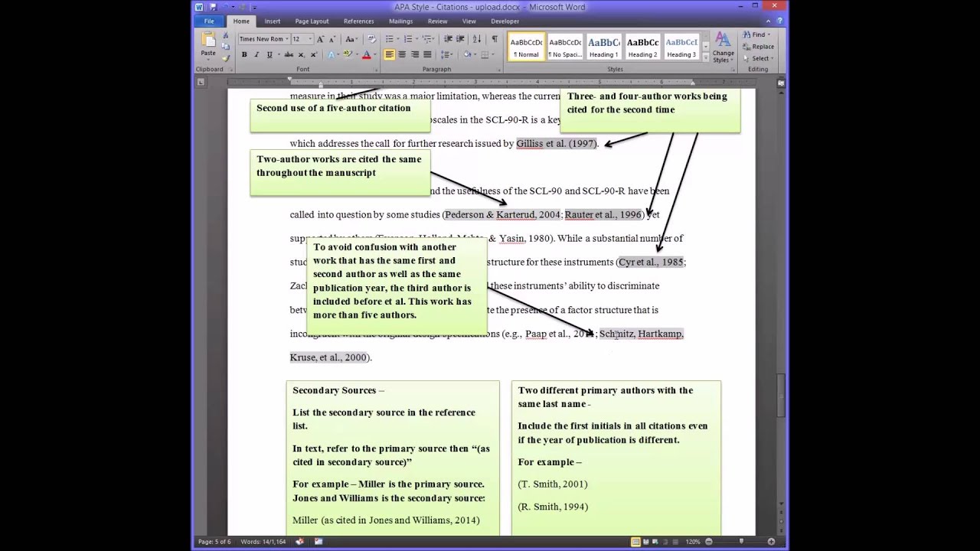
Task: Apply italic formatting
Action: (x=256, y=54)
